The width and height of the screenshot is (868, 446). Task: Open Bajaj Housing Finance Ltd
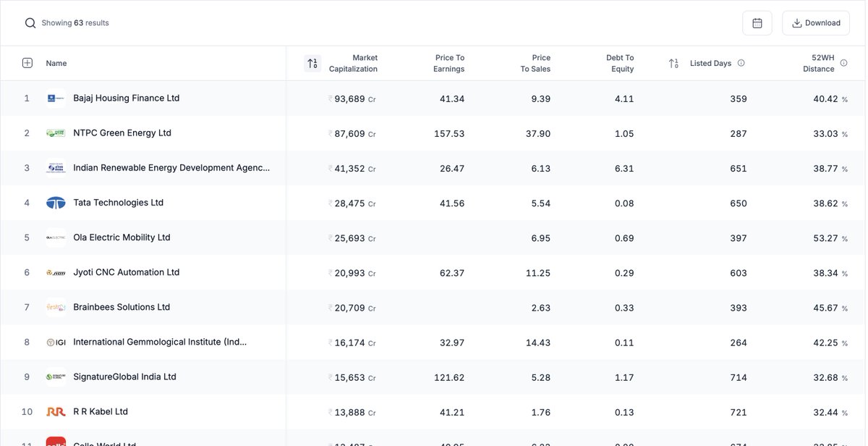point(126,98)
